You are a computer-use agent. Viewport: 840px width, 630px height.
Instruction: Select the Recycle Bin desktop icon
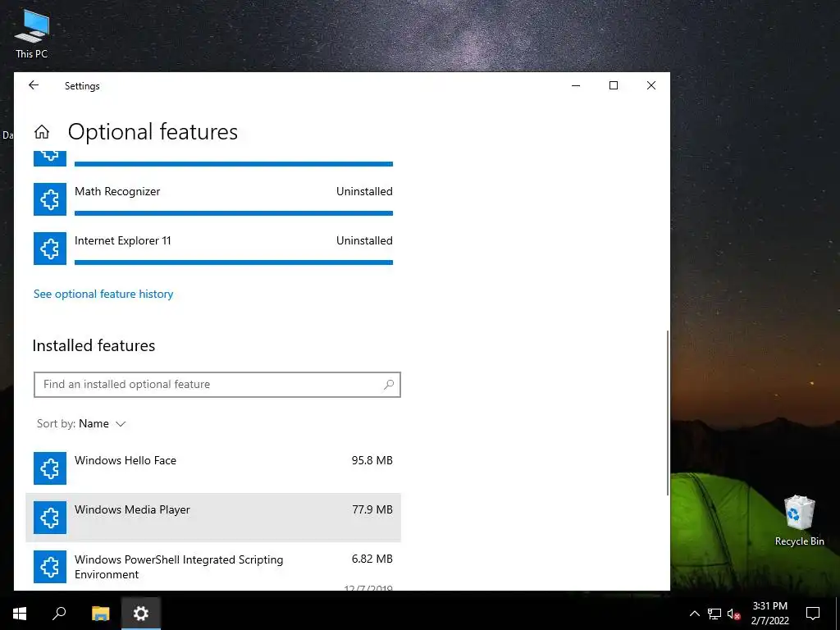pyautogui.click(x=799, y=521)
